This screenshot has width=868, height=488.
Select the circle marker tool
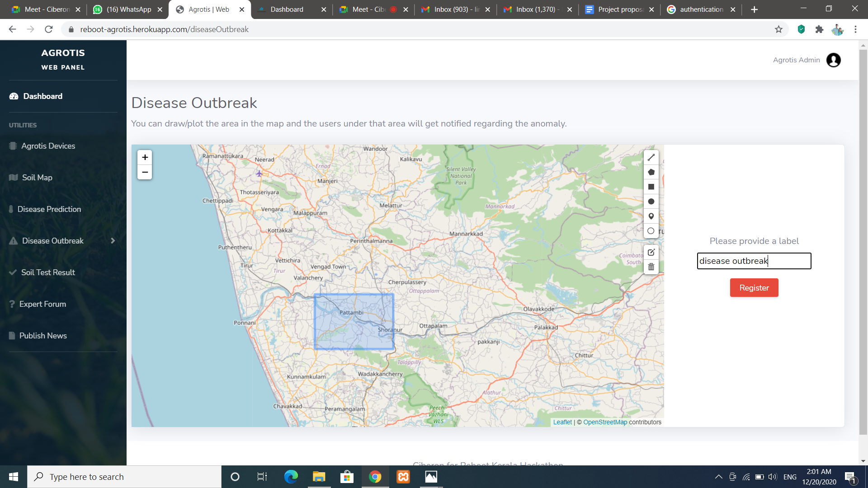[x=651, y=231]
